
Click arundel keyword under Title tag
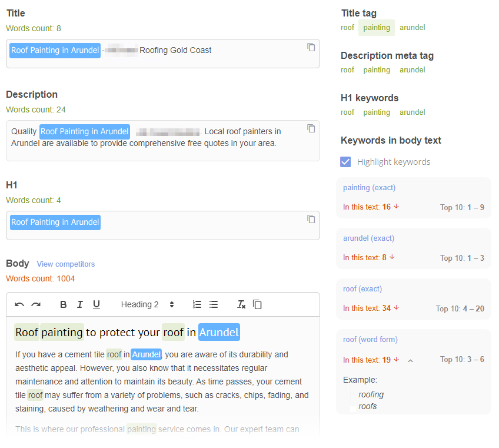412,28
